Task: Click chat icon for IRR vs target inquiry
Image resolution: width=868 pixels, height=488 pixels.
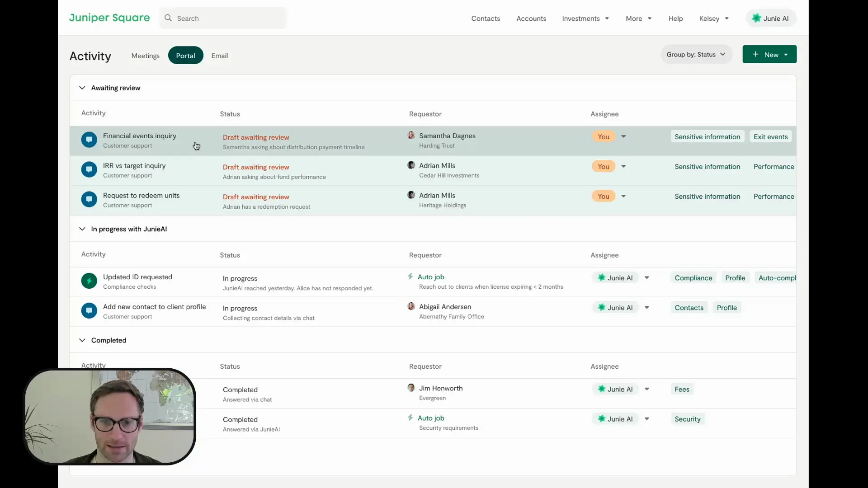Action: (x=89, y=169)
